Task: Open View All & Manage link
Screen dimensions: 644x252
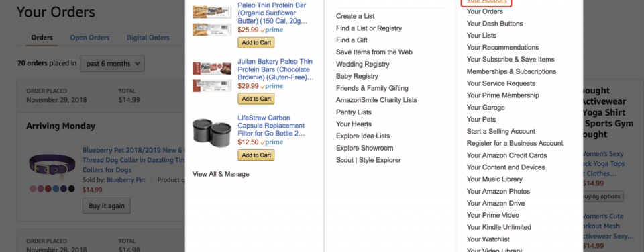Action: click(x=221, y=174)
